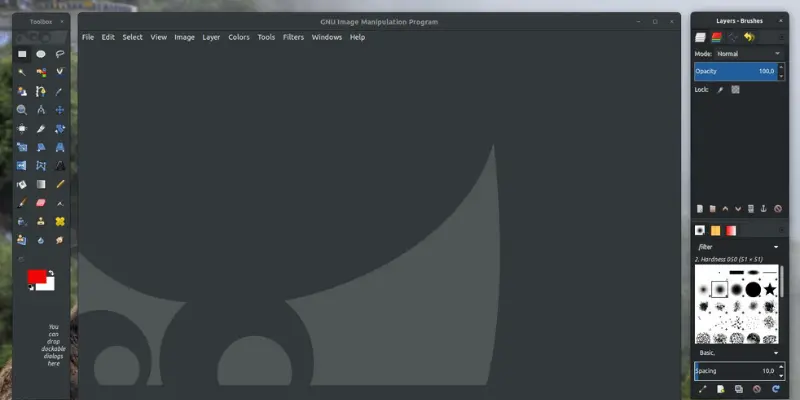Select the Paths tool
This screenshot has width=800, height=400.
click(x=41, y=91)
